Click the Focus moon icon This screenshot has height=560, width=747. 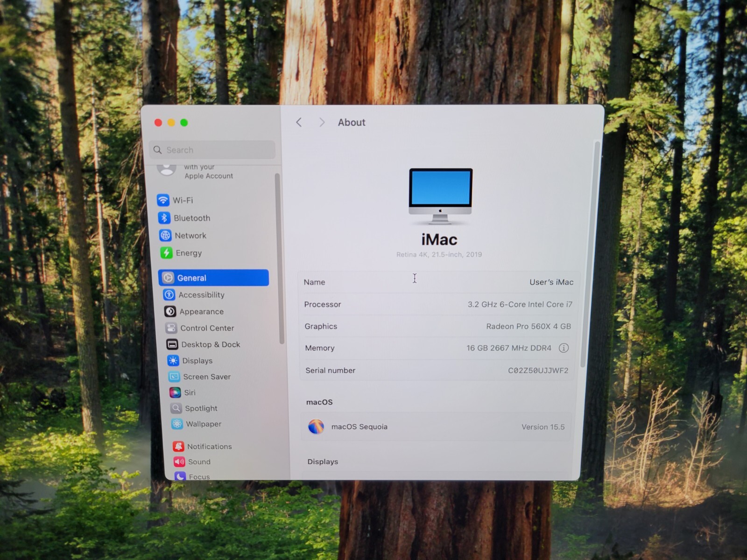[x=180, y=476]
